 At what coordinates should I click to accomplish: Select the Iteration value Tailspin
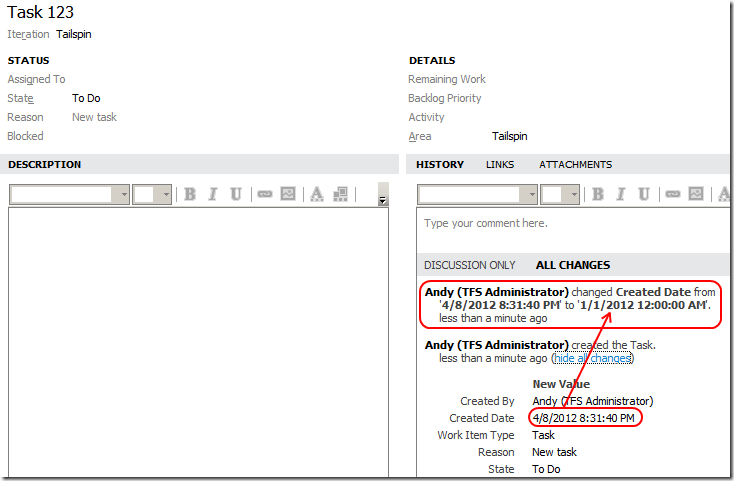73,34
